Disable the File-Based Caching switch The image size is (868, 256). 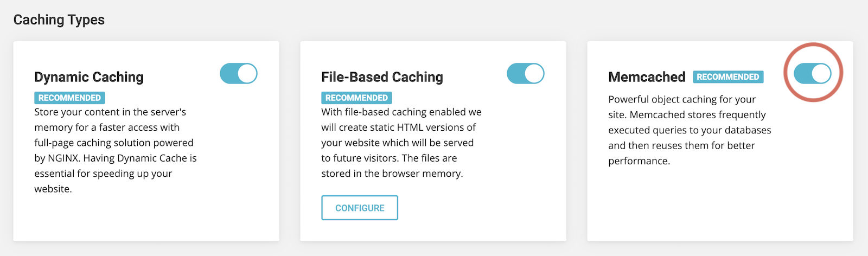(x=525, y=74)
